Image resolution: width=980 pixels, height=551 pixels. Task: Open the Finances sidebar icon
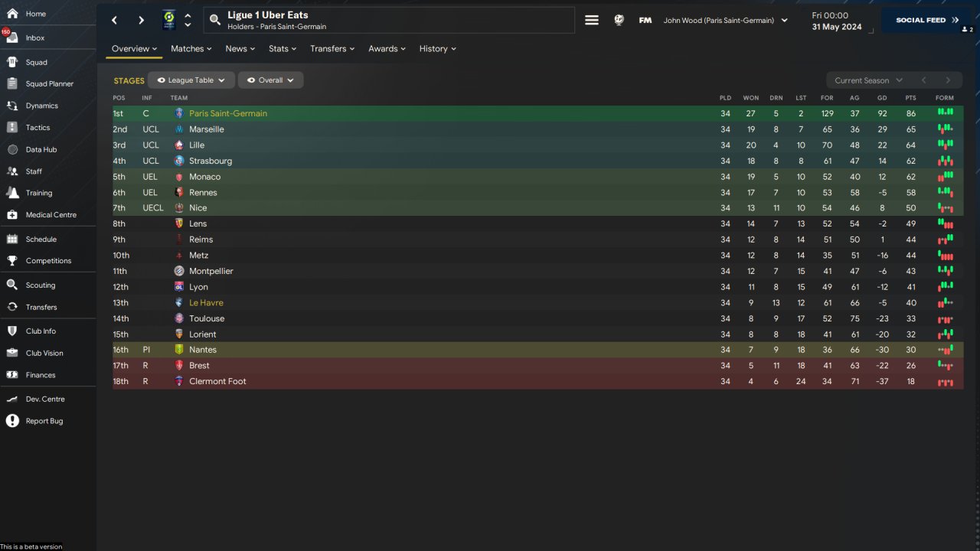point(12,375)
